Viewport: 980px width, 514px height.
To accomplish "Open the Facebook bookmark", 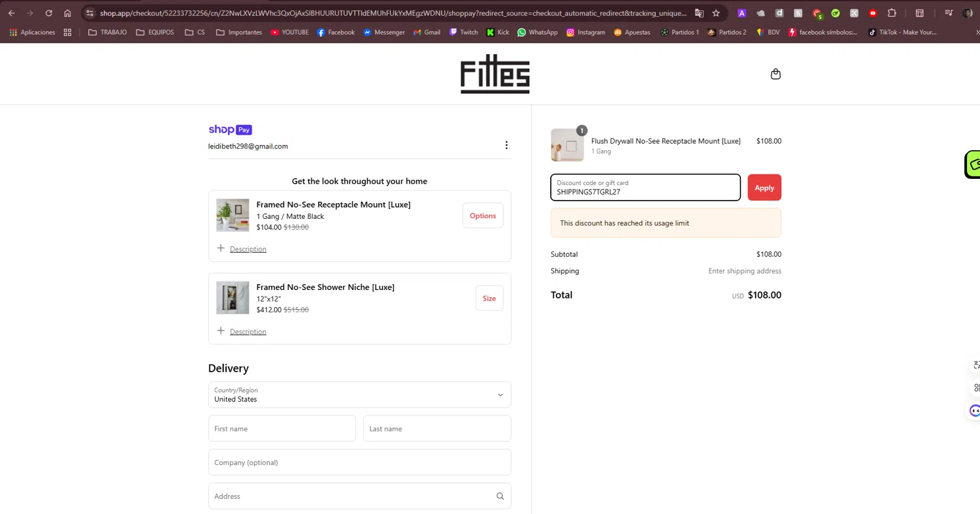I will point(336,32).
